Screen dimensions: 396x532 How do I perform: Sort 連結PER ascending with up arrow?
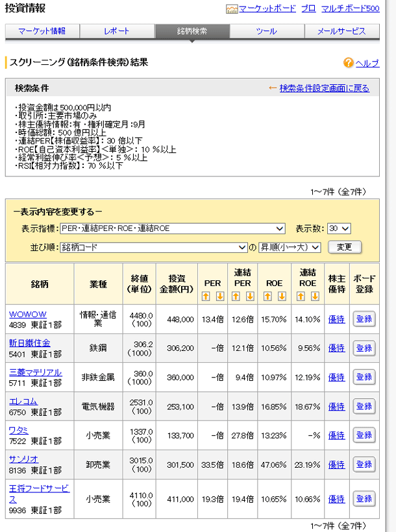tap(236, 296)
